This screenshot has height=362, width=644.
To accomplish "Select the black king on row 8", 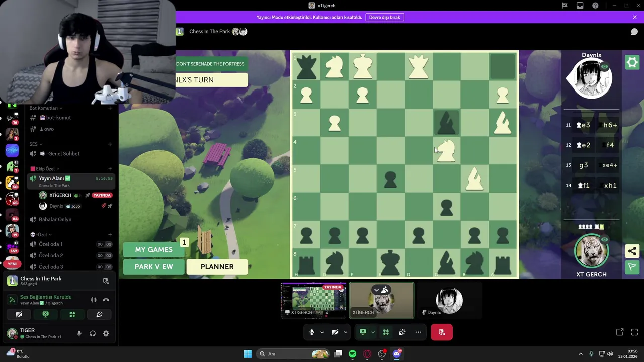I will [x=390, y=263].
